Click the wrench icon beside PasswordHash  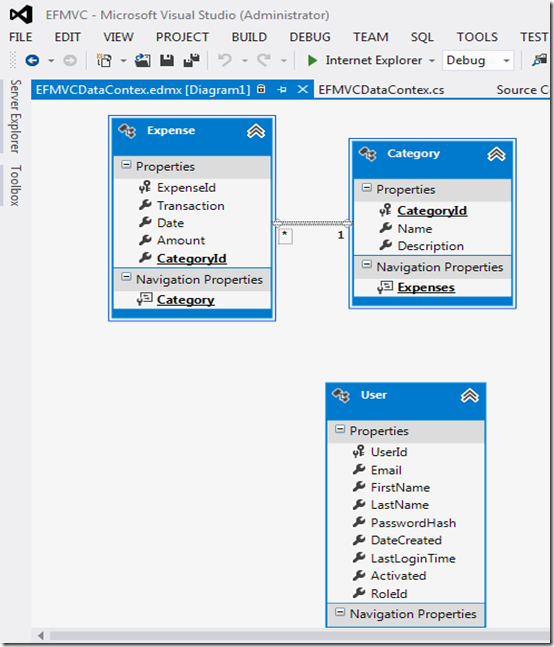[x=359, y=522]
